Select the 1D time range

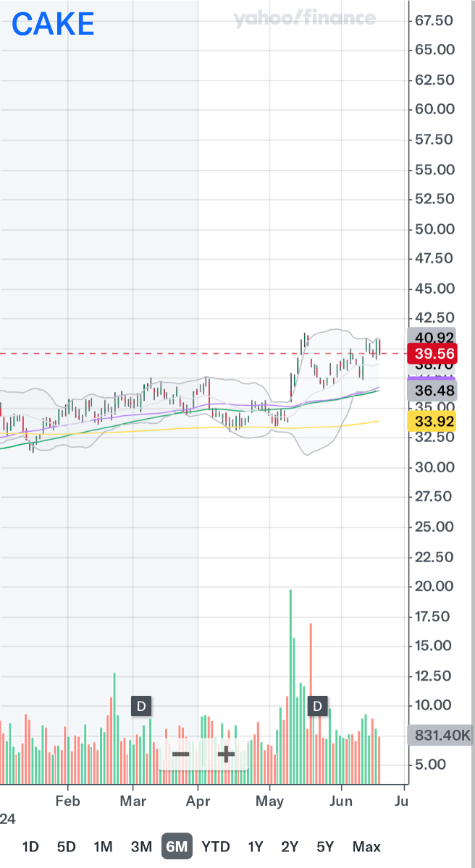click(30, 846)
